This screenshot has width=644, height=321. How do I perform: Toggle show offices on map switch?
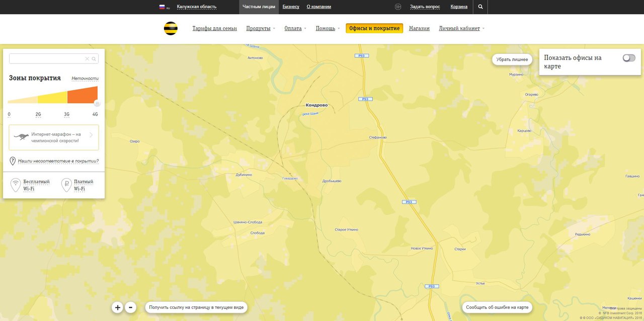629,58
